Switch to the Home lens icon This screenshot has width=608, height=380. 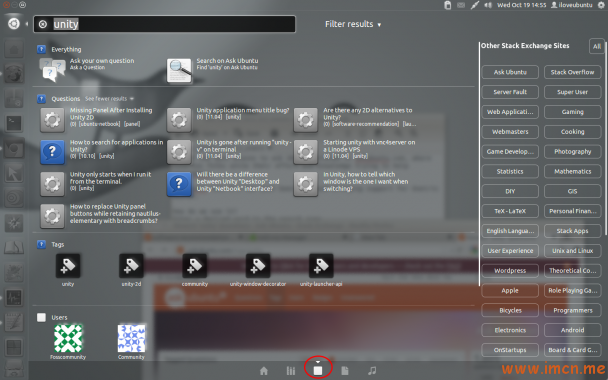click(264, 371)
